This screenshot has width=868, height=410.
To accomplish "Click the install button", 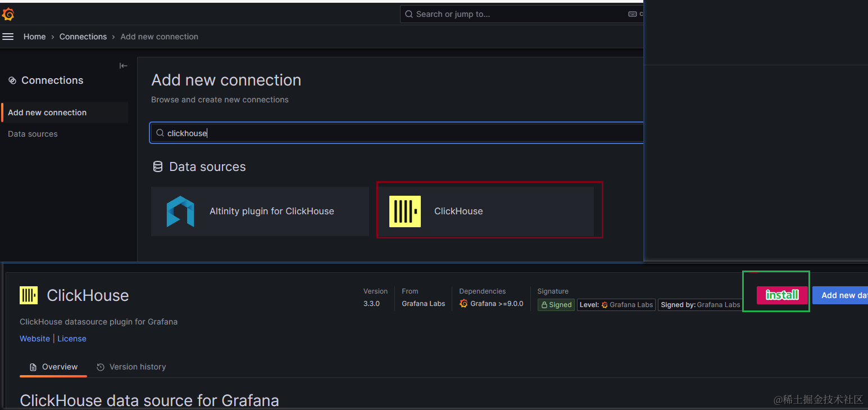I will point(782,295).
